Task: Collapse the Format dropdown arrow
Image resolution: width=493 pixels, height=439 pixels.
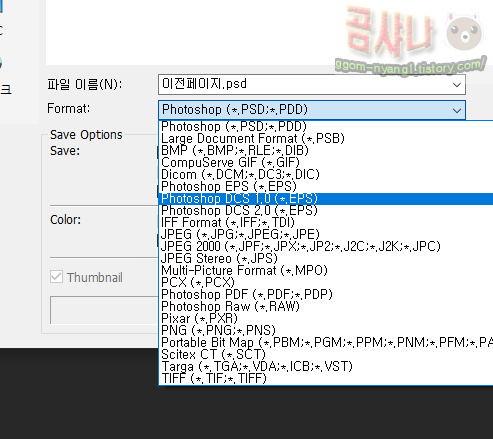Action: [x=457, y=110]
